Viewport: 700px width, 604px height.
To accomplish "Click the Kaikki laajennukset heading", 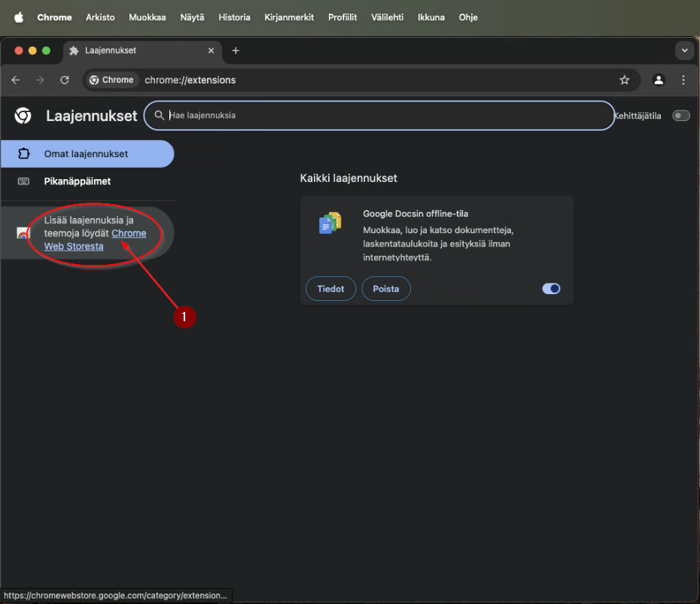I will click(348, 178).
